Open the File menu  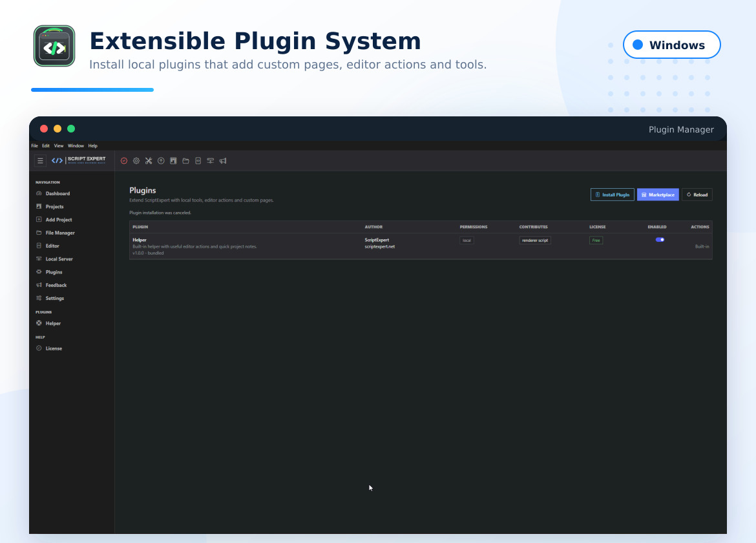click(x=35, y=145)
